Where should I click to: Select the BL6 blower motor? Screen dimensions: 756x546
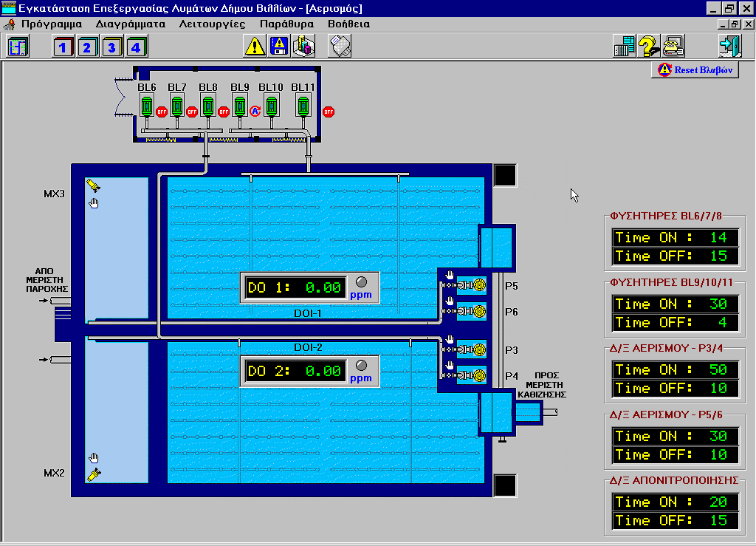click(146, 106)
